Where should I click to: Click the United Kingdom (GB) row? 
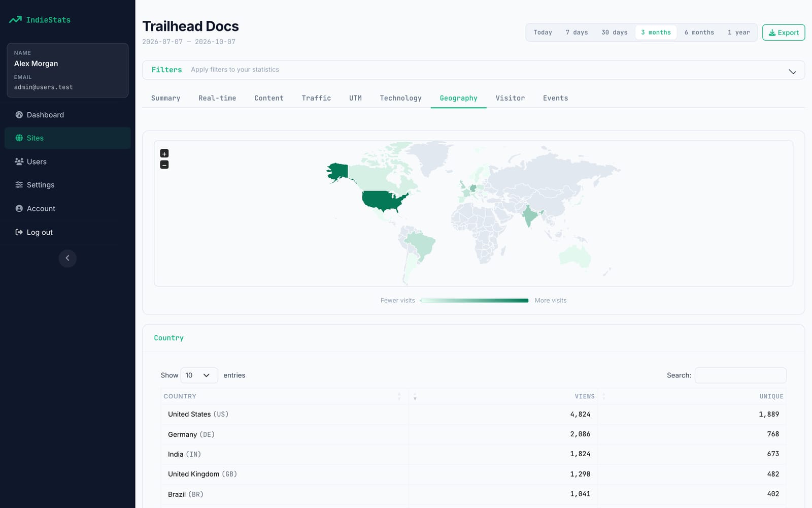click(x=473, y=474)
